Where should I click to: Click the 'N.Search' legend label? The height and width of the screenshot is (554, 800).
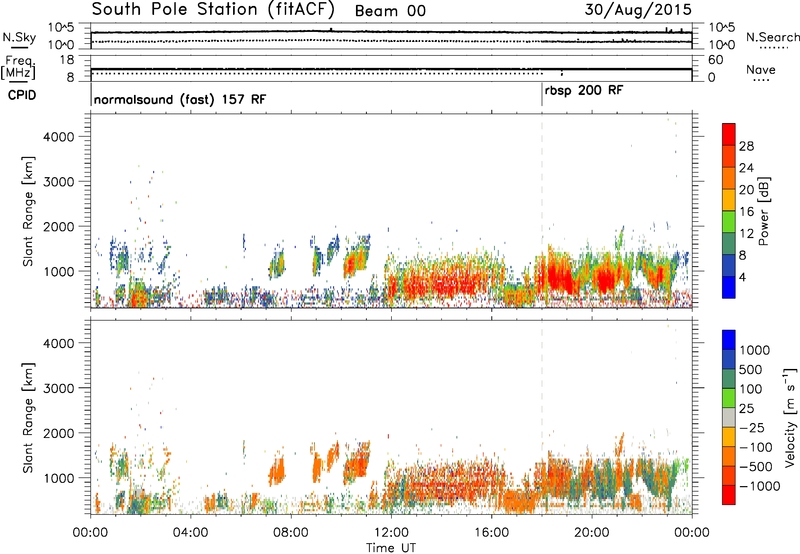[x=772, y=37]
